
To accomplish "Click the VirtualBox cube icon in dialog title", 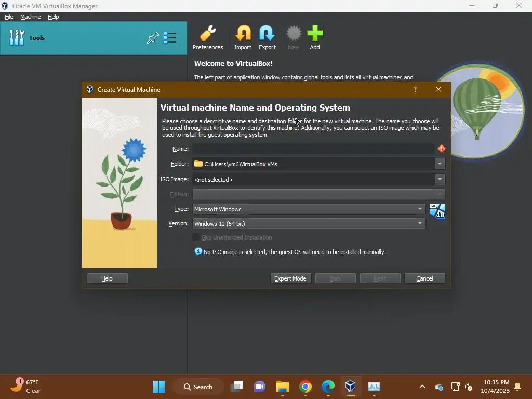I will pyautogui.click(x=89, y=89).
